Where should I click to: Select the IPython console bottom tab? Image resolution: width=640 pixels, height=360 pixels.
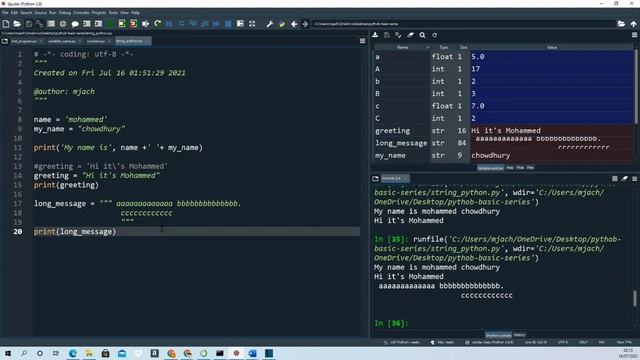coord(498,335)
